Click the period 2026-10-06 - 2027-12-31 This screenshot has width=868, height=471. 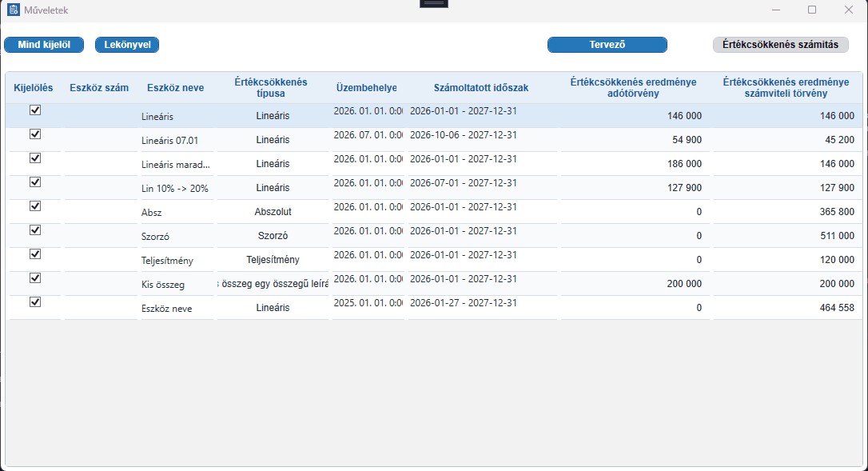coord(464,134)
